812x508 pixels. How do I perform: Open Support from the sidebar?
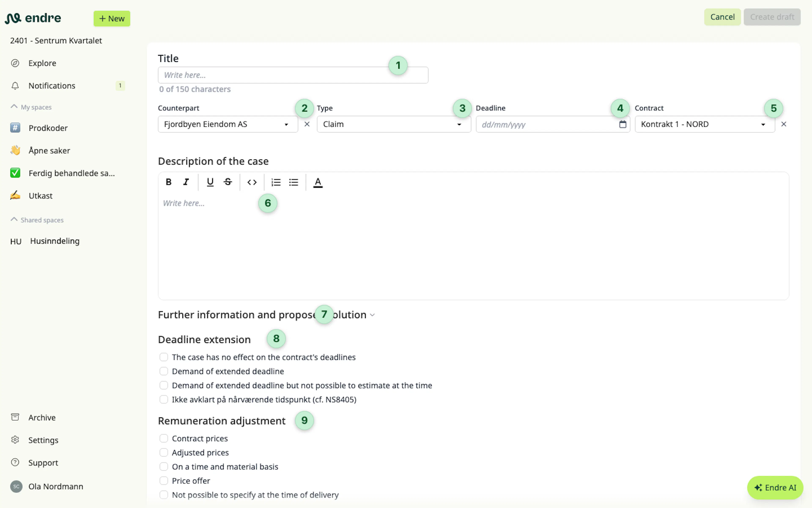coord(43,463)
